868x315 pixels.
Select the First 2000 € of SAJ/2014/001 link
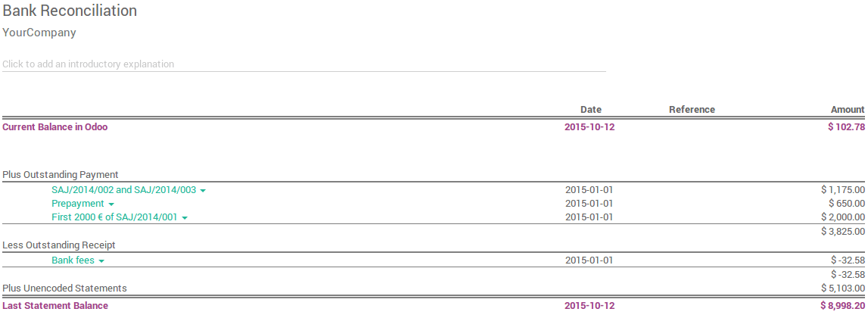pos(114,217)
